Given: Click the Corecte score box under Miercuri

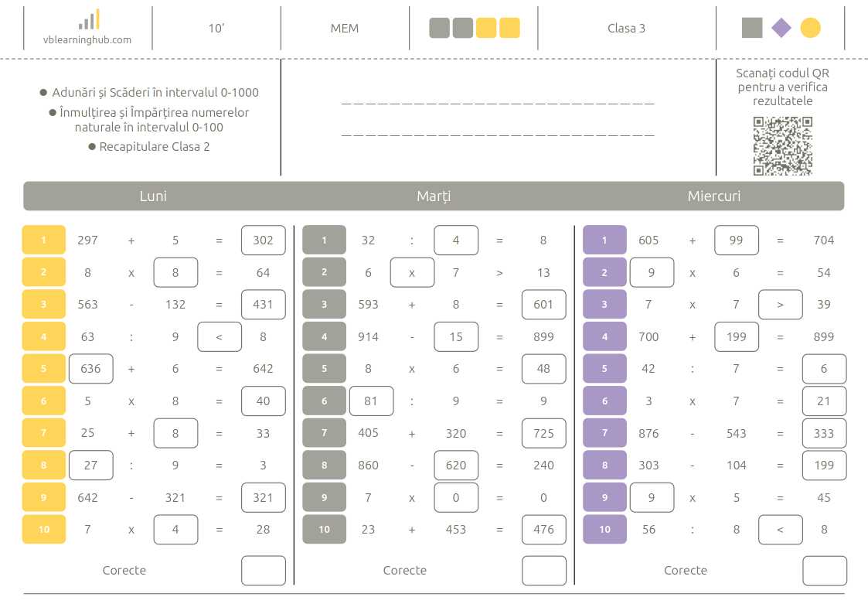Looking at the screenshot, I should click(x=824, y=571).
